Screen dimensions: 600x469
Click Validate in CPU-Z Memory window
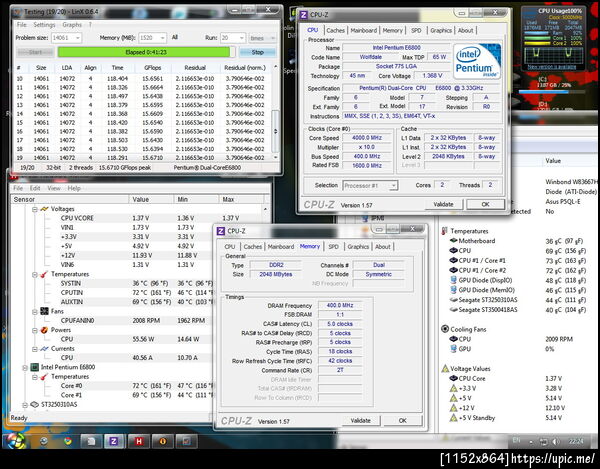tap(361, 420)
